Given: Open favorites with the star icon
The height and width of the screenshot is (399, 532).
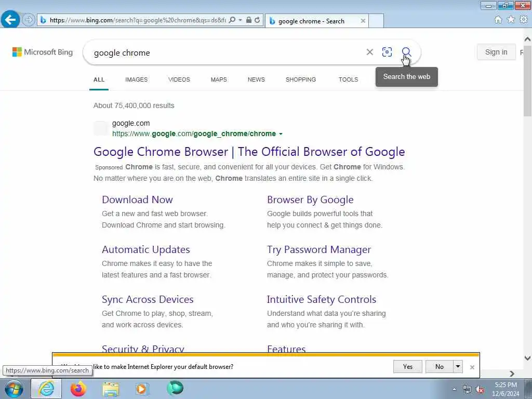Looking at the screenshot, I should (x=511, y=20).
